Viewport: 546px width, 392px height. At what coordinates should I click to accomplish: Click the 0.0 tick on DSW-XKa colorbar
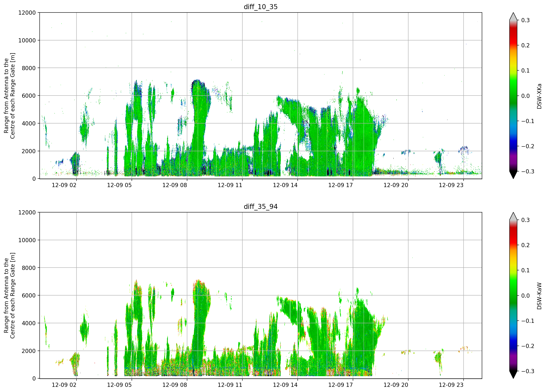click(525, 96)
